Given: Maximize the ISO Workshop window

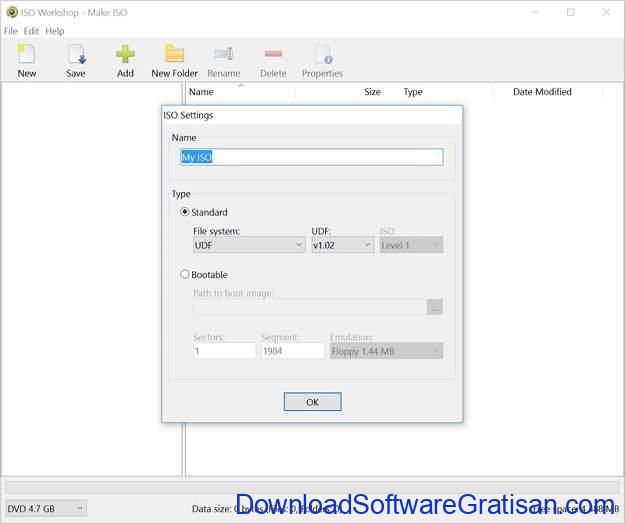Looking at the screenshot, I should (x=570, y=12).
